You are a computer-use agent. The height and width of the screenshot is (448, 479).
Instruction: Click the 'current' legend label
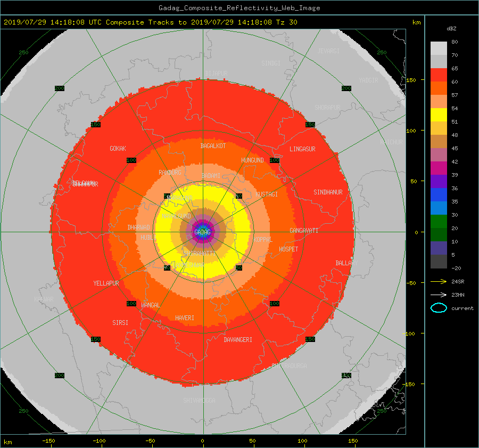(x=463, y=308)
